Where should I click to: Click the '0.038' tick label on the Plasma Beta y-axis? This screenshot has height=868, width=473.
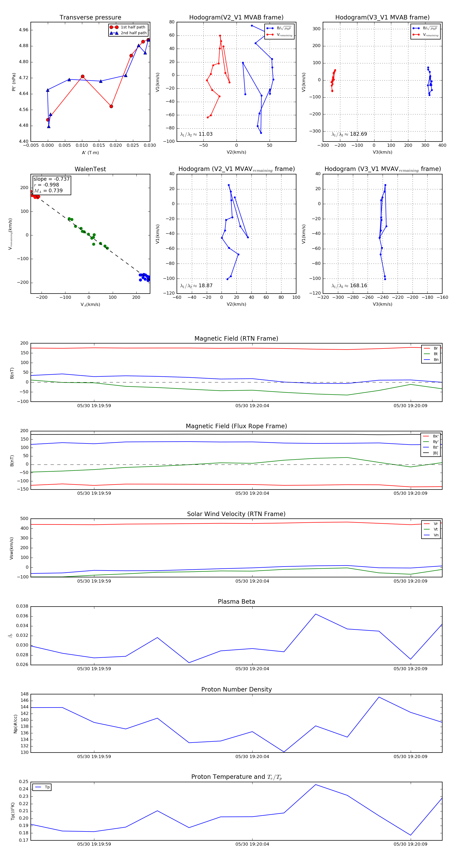[22, 606]
